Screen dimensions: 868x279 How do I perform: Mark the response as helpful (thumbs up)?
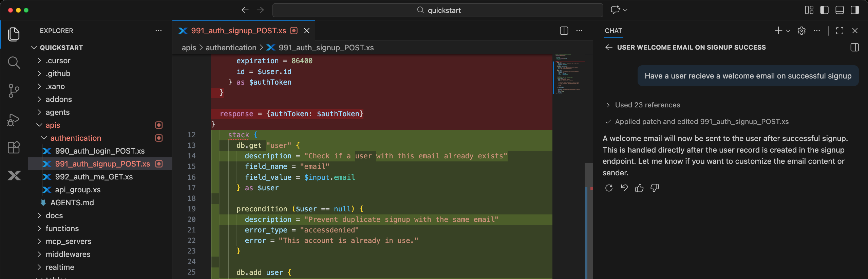639,188
